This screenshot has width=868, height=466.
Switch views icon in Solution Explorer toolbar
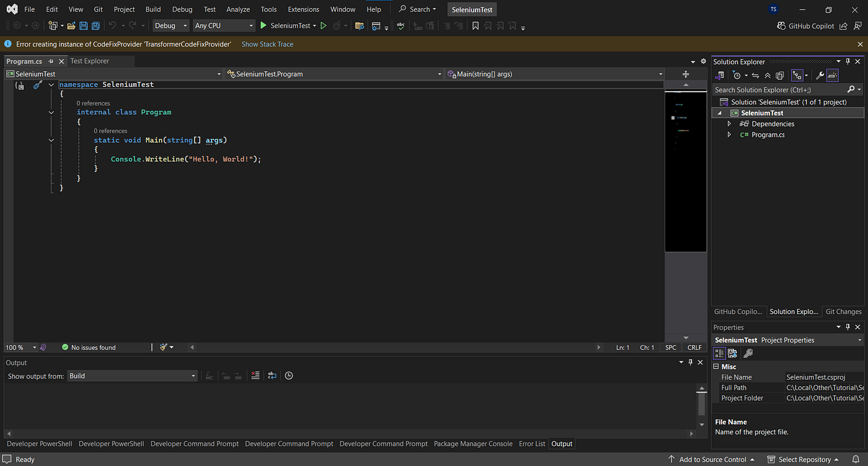pyautogui.click(x=720, y=75)
